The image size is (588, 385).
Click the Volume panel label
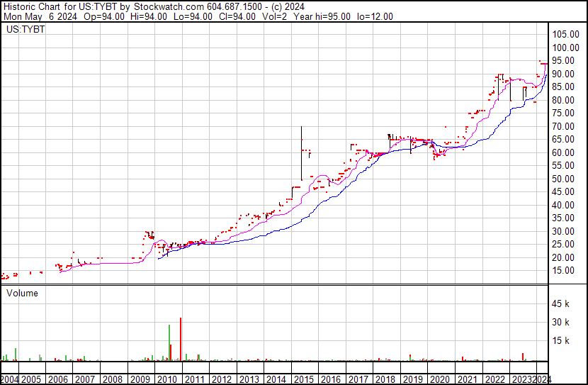click(x=22, y=293)
